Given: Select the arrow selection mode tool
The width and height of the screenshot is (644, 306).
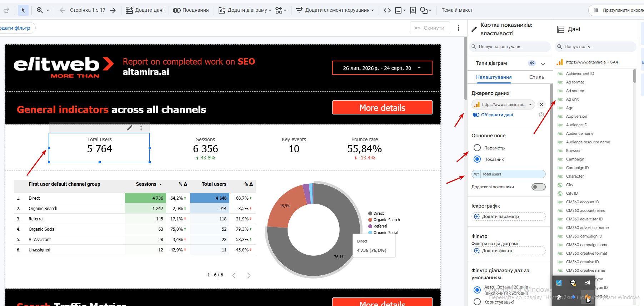Looking at the screenshot, I should 23,10.
